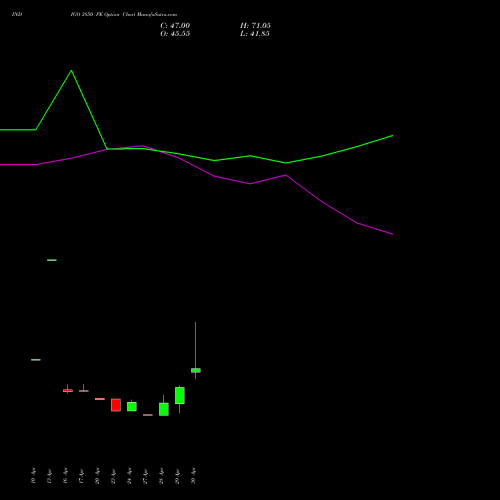Click the close value 'C: 47.00'

click(175, 26)
